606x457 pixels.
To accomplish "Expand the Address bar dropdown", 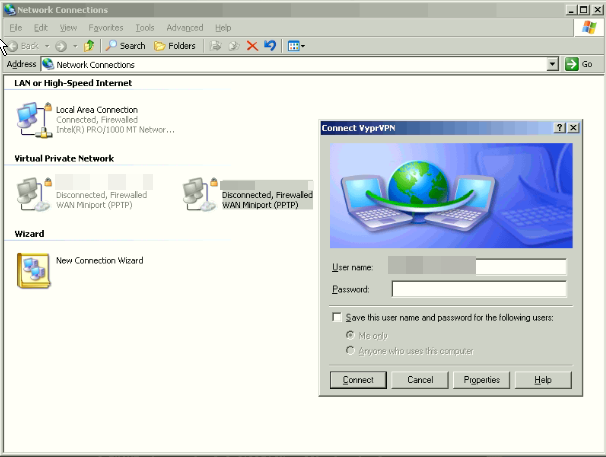I will click(552, 64).
